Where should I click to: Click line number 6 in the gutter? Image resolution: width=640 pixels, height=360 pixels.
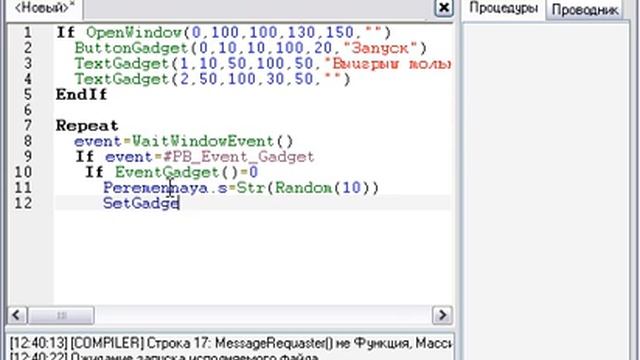click(x=27, y=110)
